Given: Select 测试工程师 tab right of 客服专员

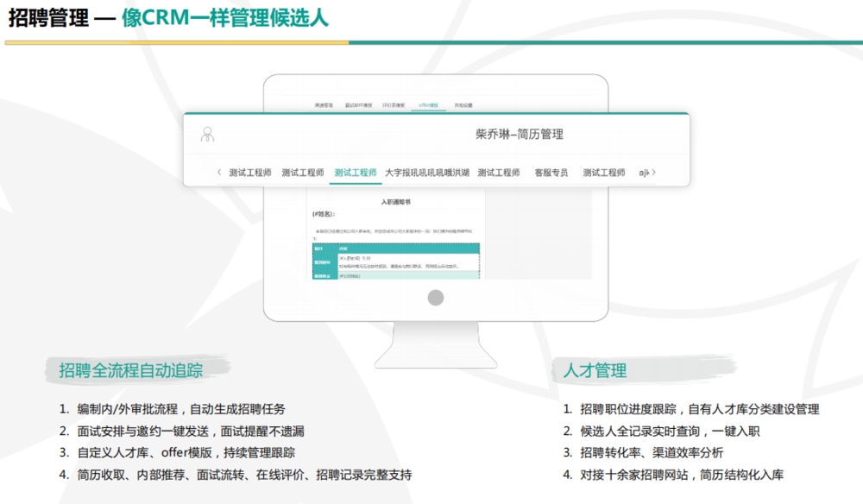Looking at the screenshot, I should tap(603, 173).
